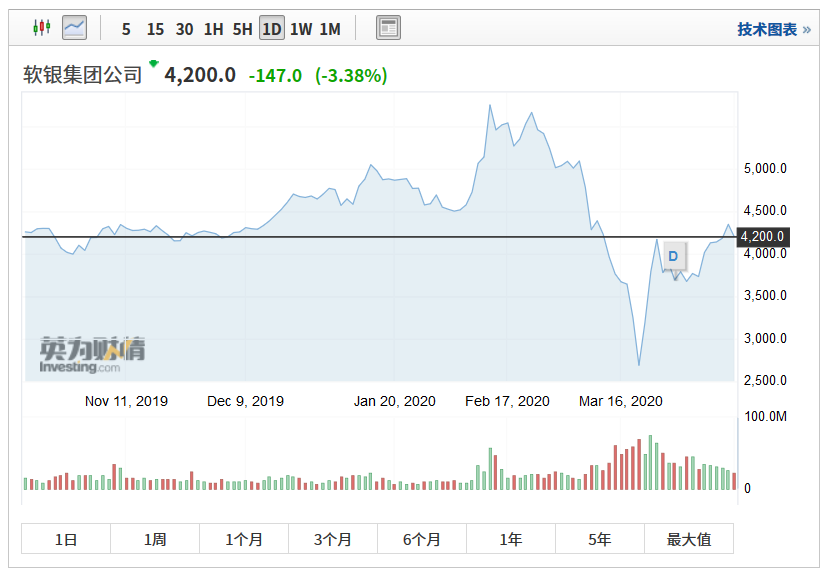The height and width of the screenshot is (575, 825).
Task: Show the 1日 time range
Action: pyautogui.click(x=66, y=539)
